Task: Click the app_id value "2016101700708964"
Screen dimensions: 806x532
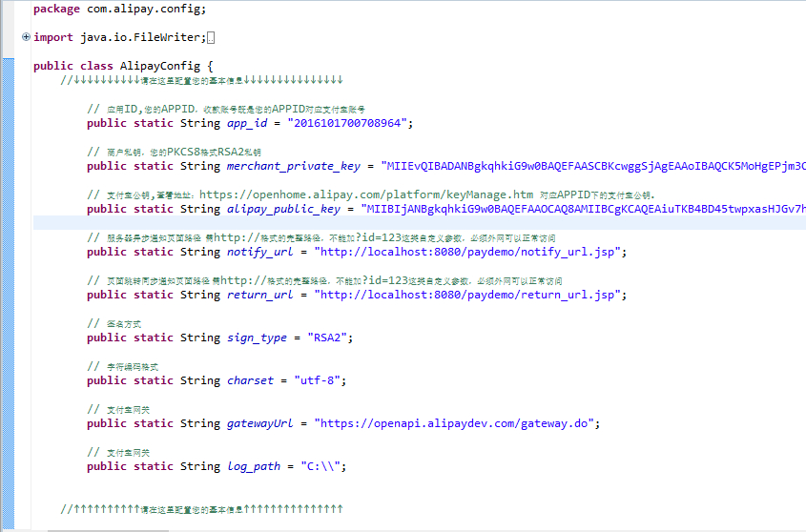Action: (347, 123)
